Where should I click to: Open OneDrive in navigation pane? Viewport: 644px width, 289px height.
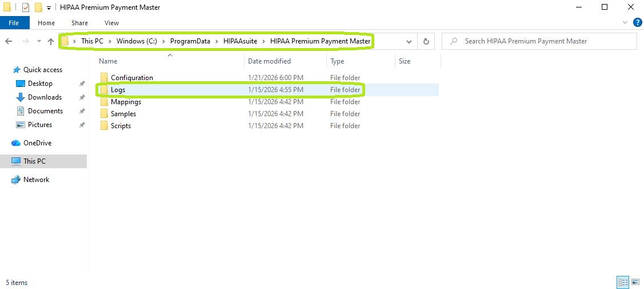click(37, 143)
